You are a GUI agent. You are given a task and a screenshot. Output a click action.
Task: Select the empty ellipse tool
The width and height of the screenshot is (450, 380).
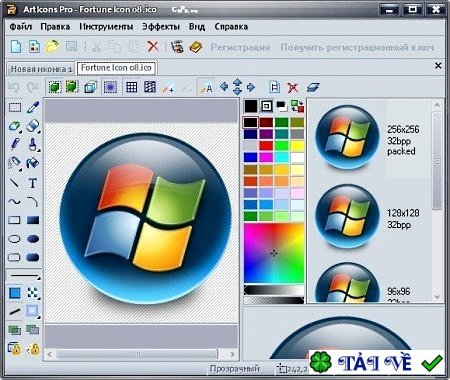14,239
